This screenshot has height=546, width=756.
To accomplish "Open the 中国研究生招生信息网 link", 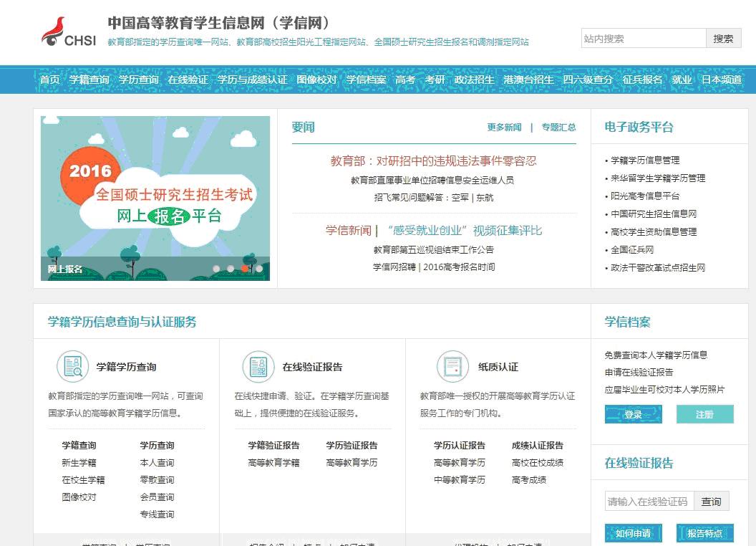I will [x=654, y=214].
